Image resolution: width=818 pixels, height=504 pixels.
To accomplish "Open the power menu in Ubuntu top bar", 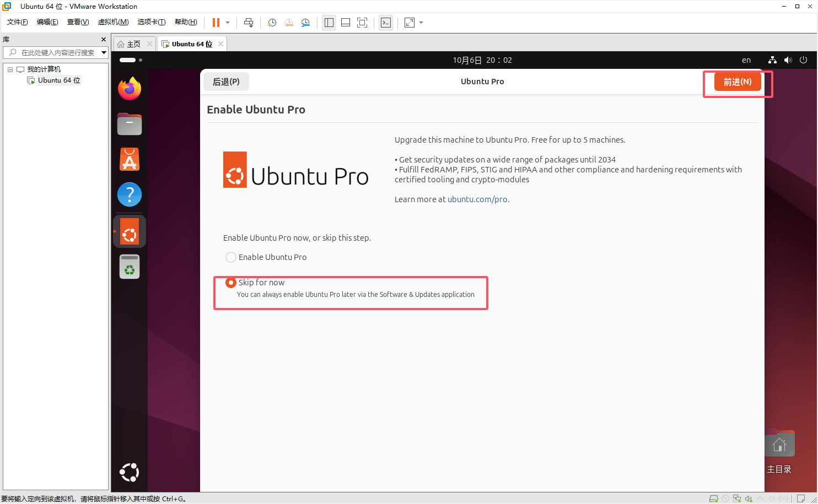I will pos(803,60).
